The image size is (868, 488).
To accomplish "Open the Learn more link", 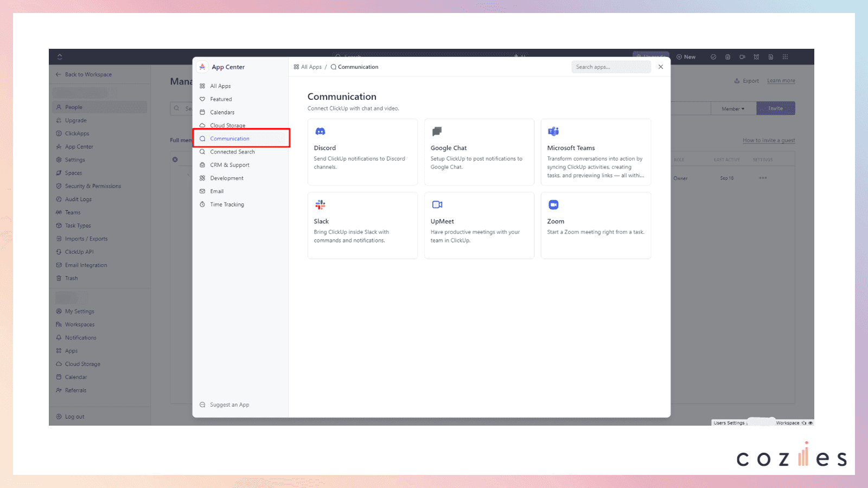I will click(x=781, y=80).
